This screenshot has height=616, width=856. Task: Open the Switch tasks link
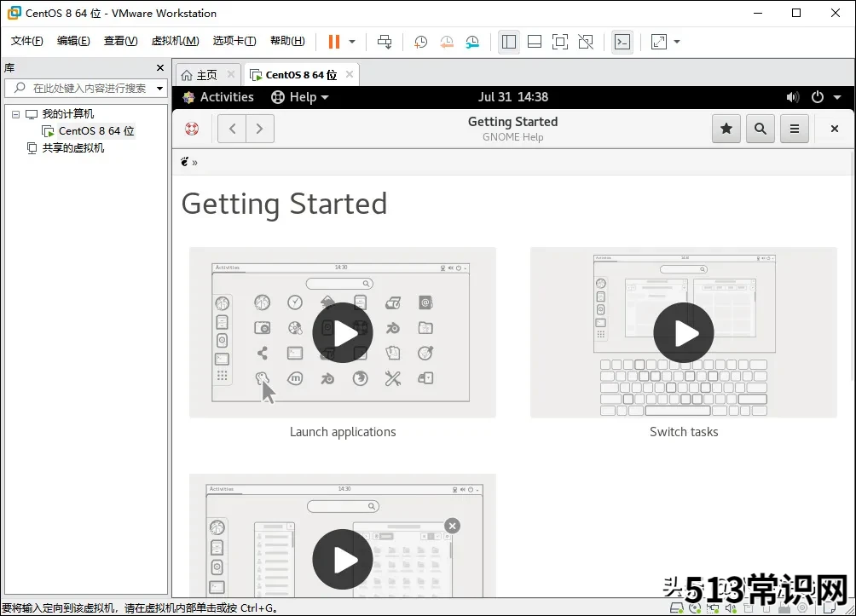click(x=684, y=432)
